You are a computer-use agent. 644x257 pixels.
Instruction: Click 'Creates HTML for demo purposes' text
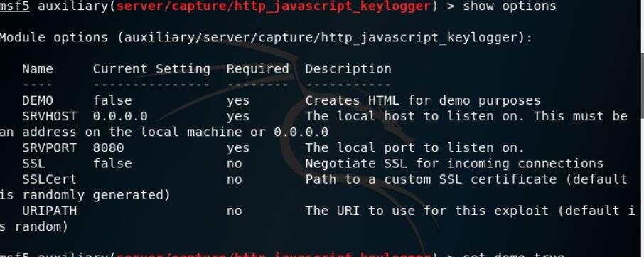(x=423, y=101)
